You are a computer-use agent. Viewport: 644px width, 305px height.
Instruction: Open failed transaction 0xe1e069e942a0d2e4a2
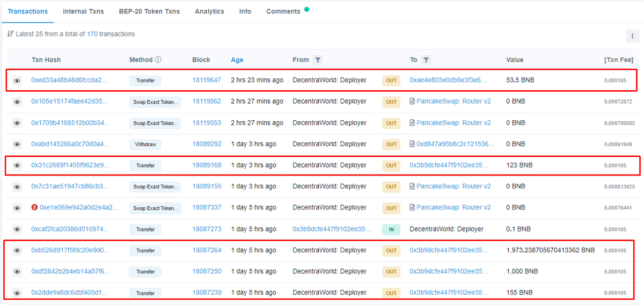79,207
